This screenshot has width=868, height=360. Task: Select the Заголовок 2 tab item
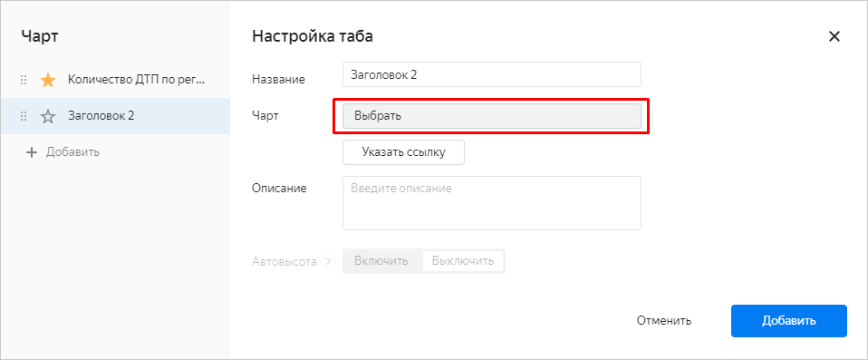click(x=115, y=116)
